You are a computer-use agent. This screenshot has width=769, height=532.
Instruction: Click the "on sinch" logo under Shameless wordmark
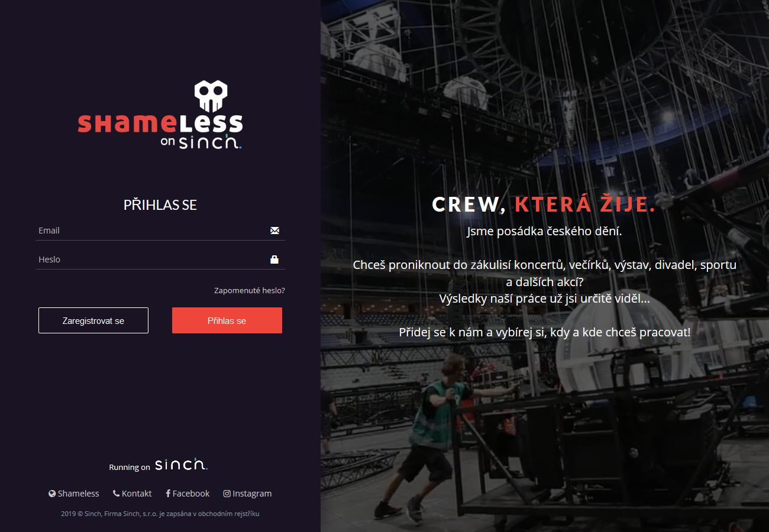201,142
